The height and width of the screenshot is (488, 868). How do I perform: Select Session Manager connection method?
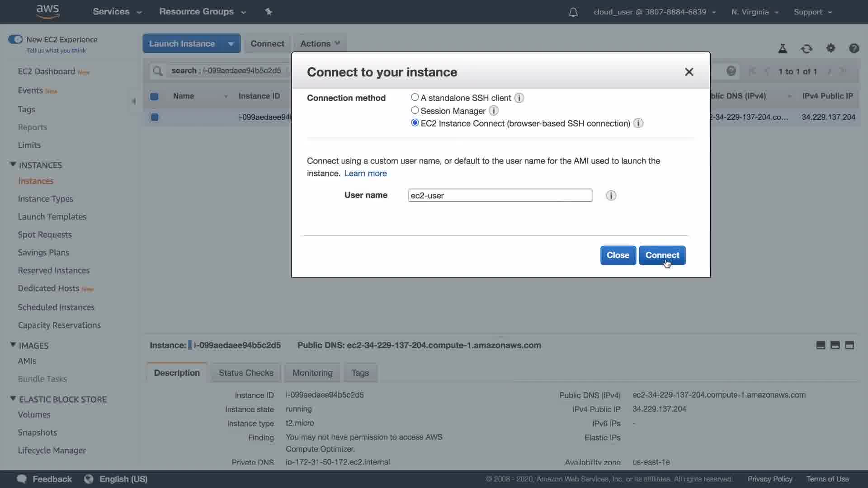pyautogui.click(x=415, y=110)
